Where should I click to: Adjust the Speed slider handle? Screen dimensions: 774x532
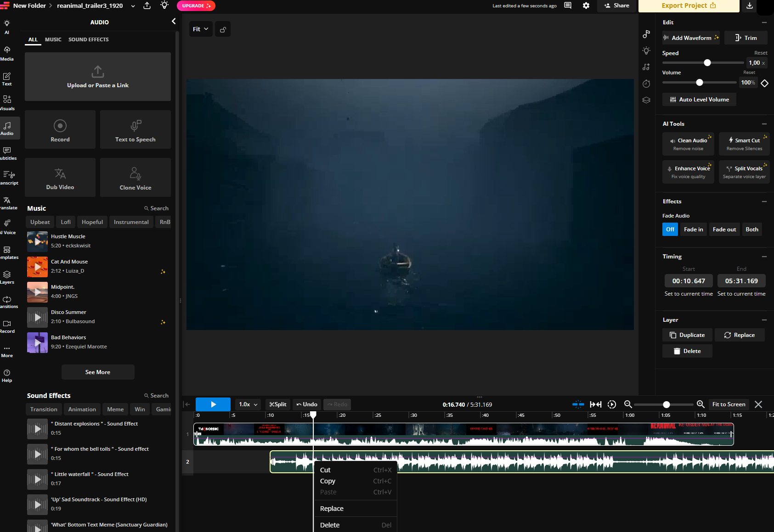tap(707, 63)
